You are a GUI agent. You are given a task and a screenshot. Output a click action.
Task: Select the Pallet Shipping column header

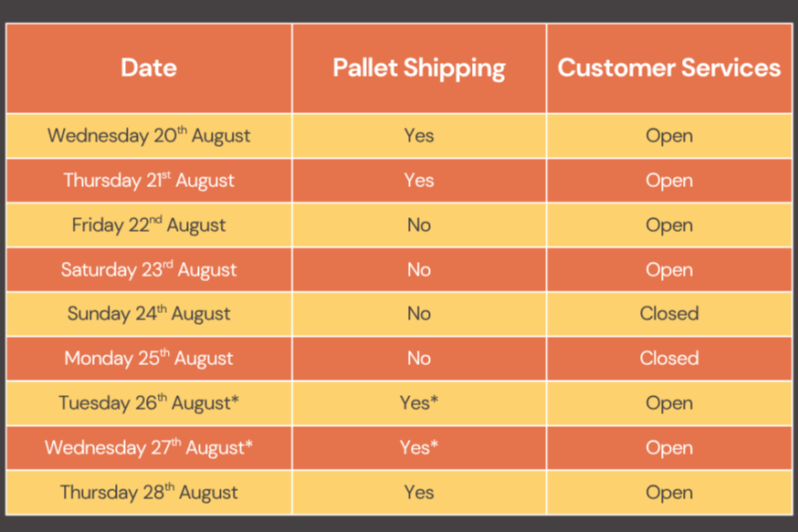pos(419,68)
